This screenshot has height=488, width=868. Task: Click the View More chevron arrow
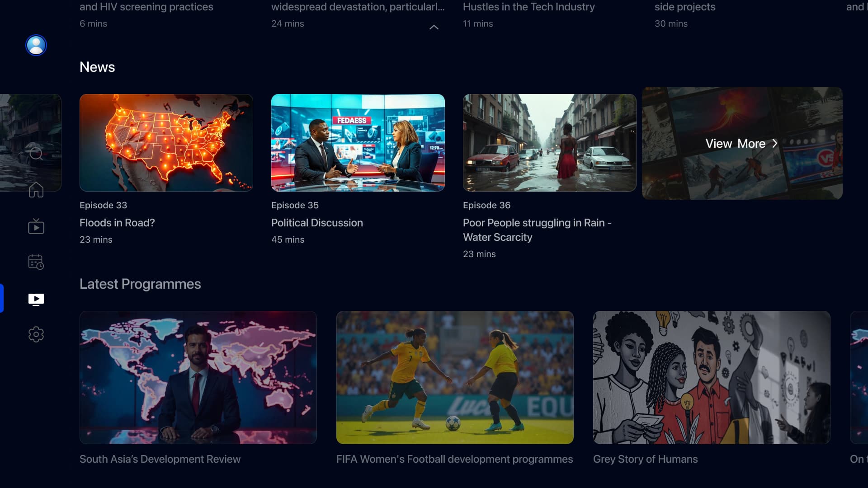(x=775, y=143)
